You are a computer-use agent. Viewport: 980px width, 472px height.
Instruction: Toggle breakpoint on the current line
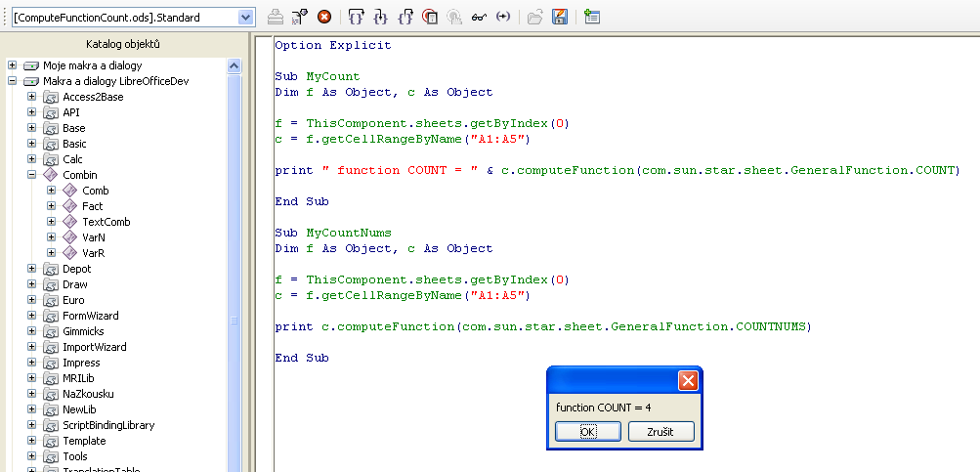click(x=430, y=17)
